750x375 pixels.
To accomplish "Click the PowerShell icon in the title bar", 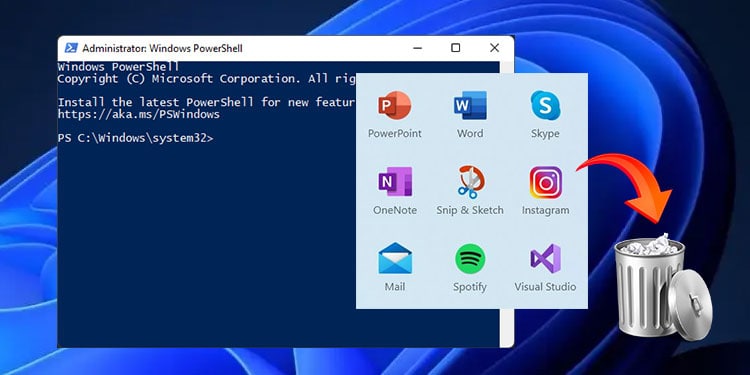I will click(x=71, y=48).
